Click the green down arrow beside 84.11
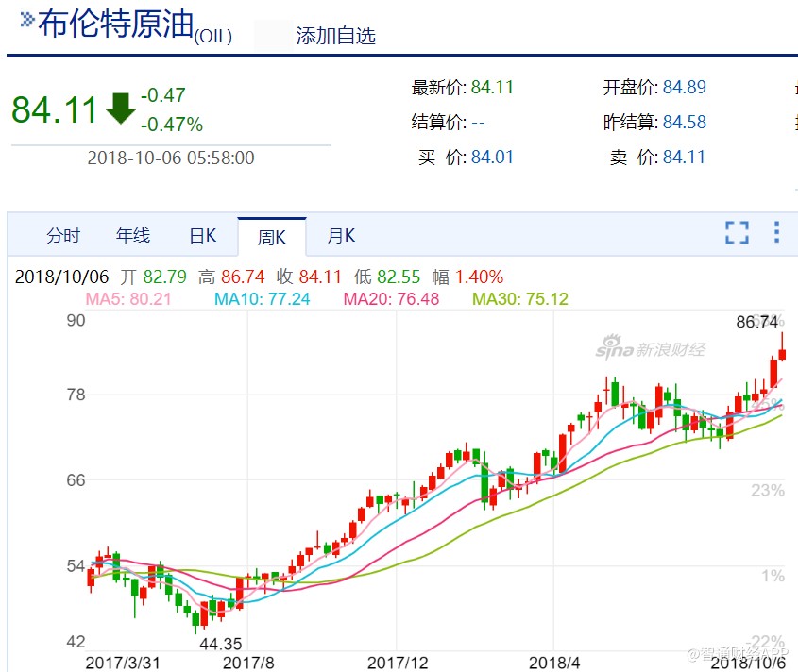Viewport: 798px width, 672px height. tap(121, 109)
